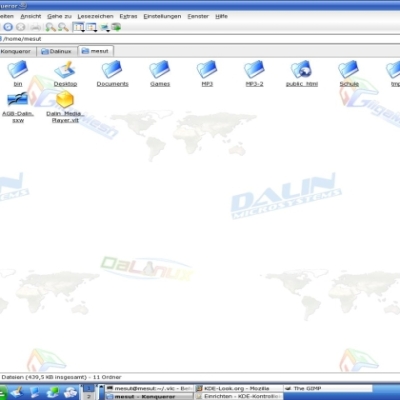Switch to the Konqueror tab
This screenshot has width=400, height=400.
[17, 51]
